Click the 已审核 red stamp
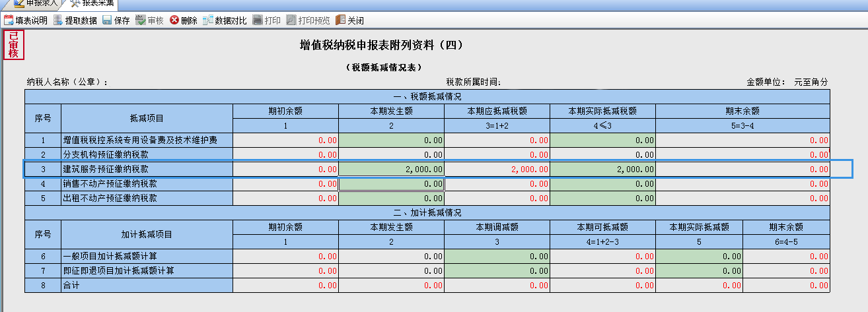868x312 pixels. click(13, 44)
